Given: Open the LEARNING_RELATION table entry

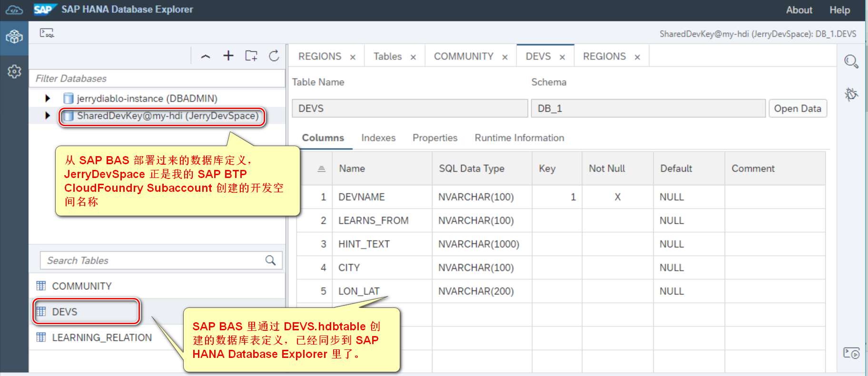Looking at the screenshot, I should [157, 337].
